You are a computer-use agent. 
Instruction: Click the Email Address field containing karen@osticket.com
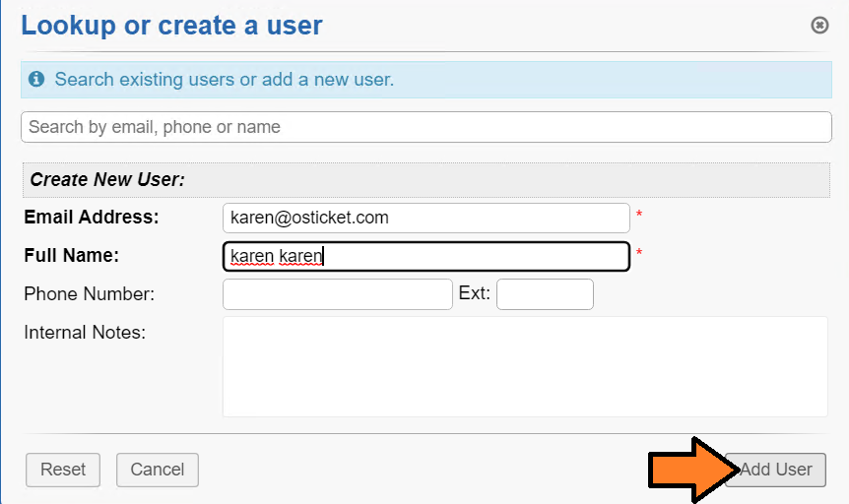(x=426, y=218)
